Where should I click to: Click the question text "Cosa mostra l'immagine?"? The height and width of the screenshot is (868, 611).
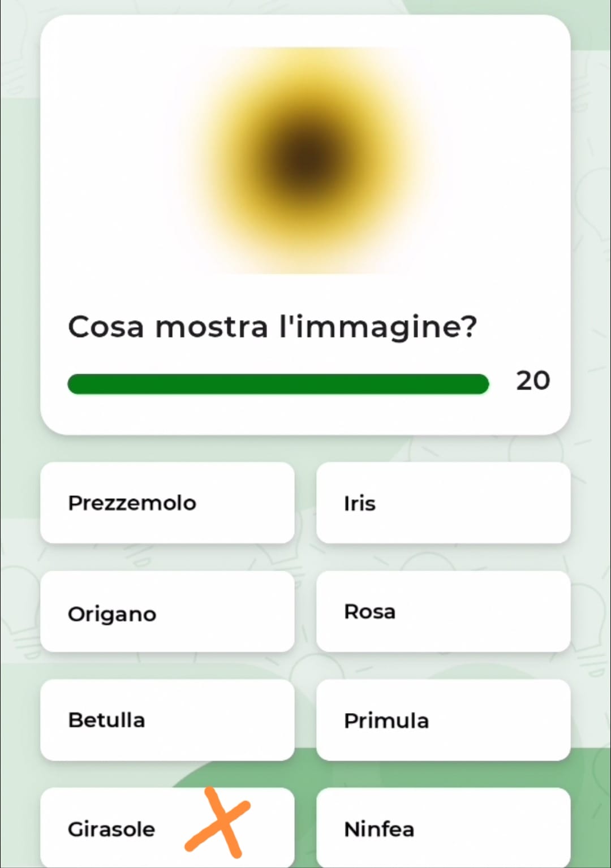point(272,327)
